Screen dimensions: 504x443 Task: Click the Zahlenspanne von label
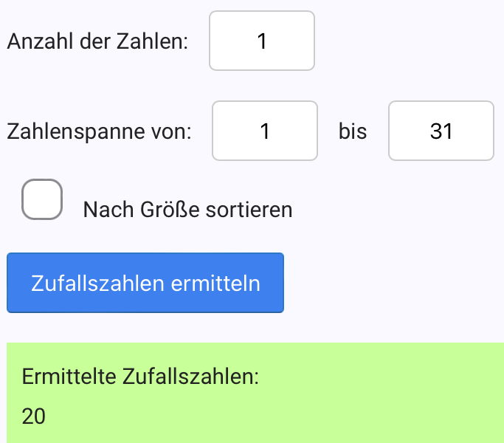coord(99,132)
